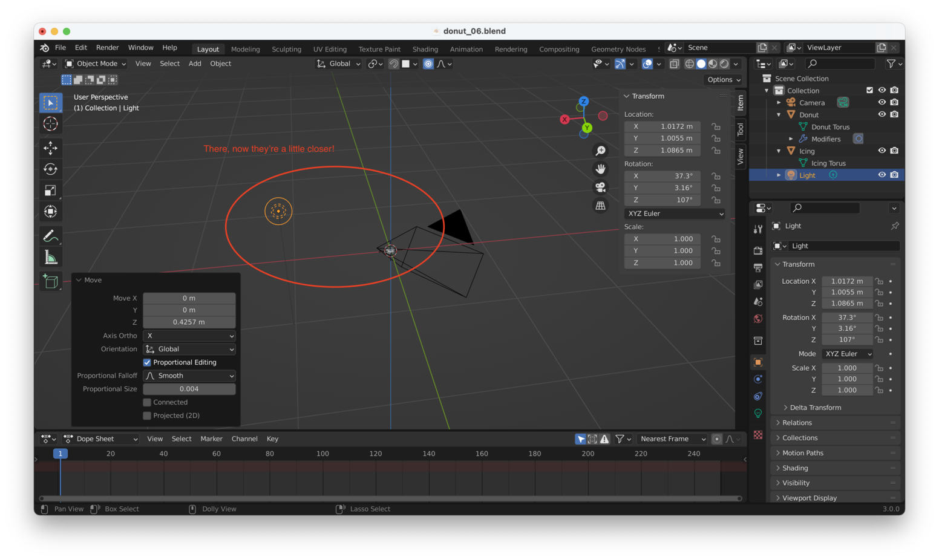This screenshot has width=939, height=560.
Task: Switch to the Shading workspace tab
Action: 425,49
